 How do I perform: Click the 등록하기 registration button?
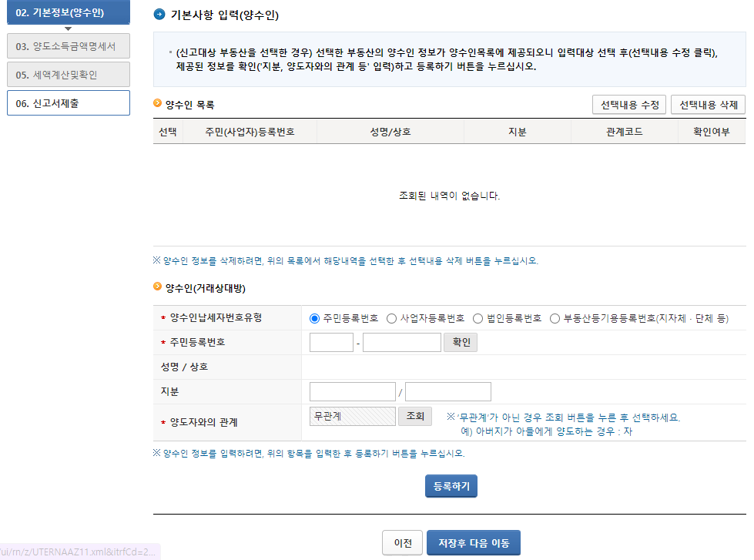451,486
